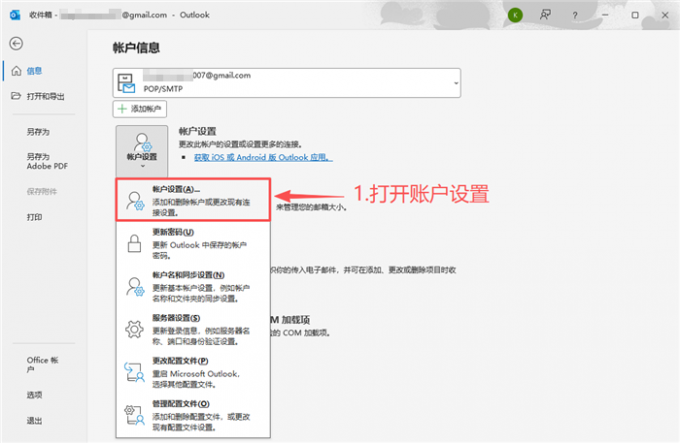Click the 帐户信息 heading text
This screenshot has width=680, height=443.
[x=137, y=48]
